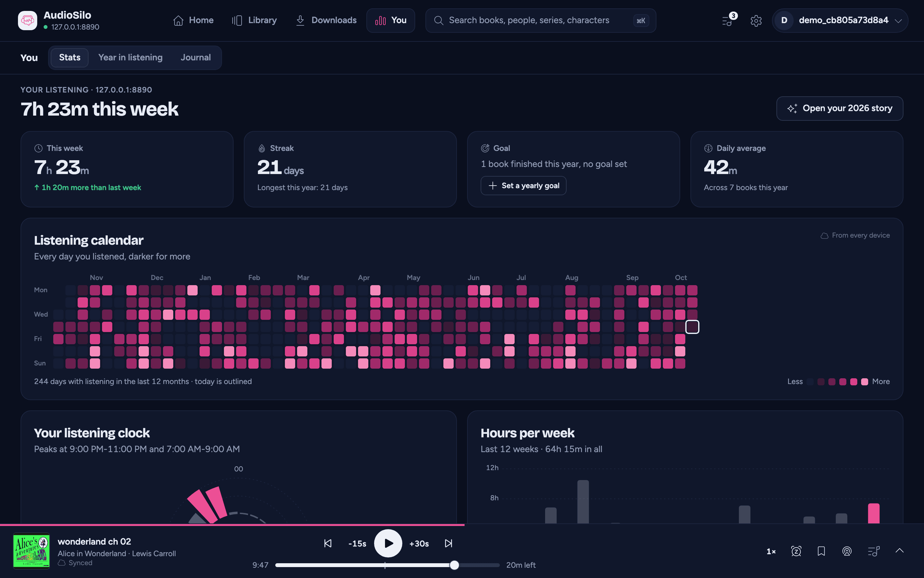
Task: Go to Home in navigation
Action: pyautogui.click(x=193, y=20)
